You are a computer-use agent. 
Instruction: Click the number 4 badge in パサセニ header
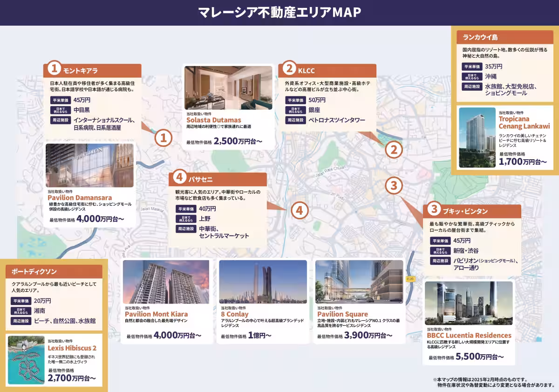pos(179,177)
